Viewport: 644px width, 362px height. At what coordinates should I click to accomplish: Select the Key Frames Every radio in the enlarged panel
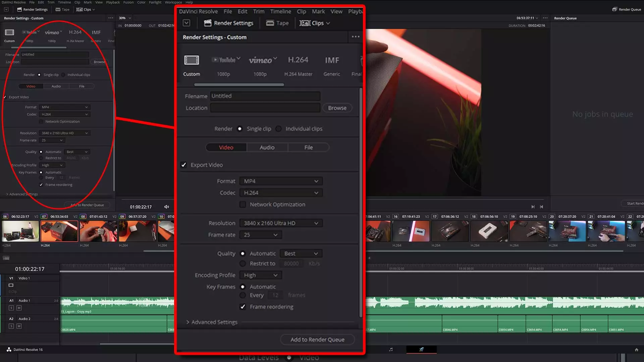[243, 295]
